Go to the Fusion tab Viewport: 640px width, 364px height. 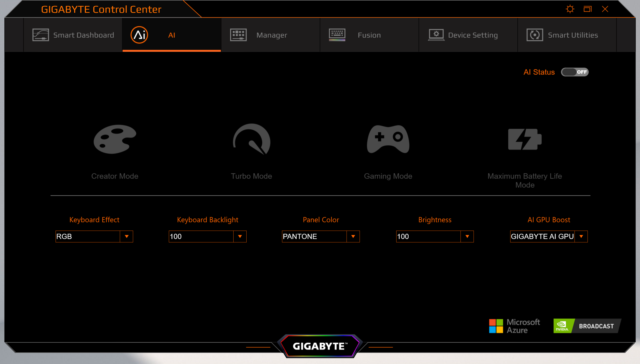coord(369,35)
